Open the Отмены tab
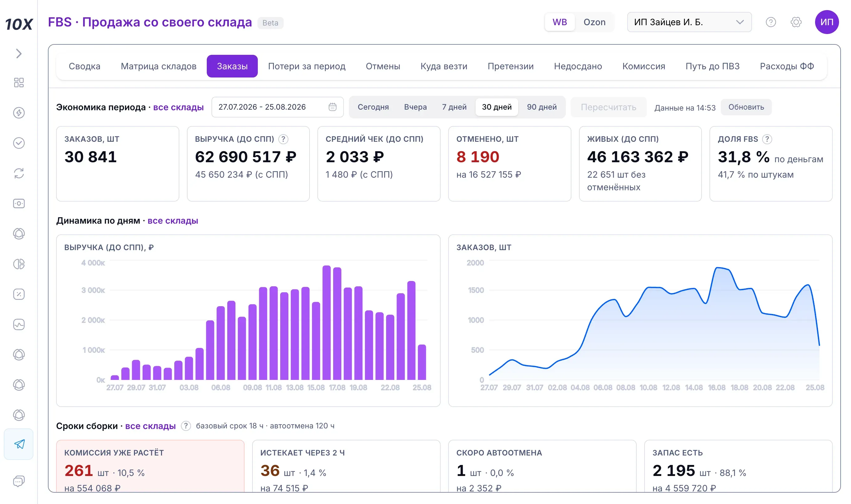 [x=383, y=66]
